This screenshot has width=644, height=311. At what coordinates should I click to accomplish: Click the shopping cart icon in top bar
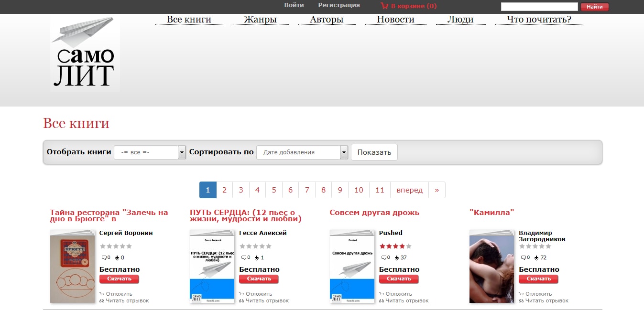point(384,6)
